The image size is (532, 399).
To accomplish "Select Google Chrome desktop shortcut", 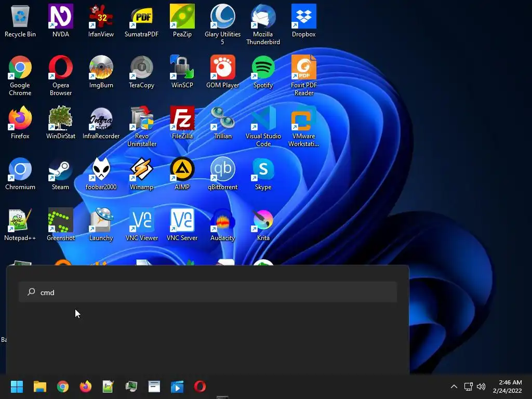I will pyautogui.click(x=20, y=75).
